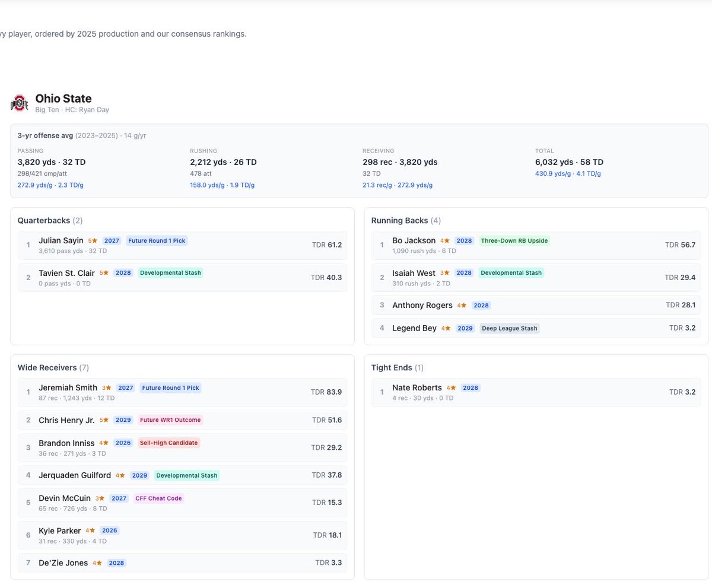Click Chris Henry Jr.'s 2029 class badge
Viewport: 712px width, 588px height.
point(123,420)
